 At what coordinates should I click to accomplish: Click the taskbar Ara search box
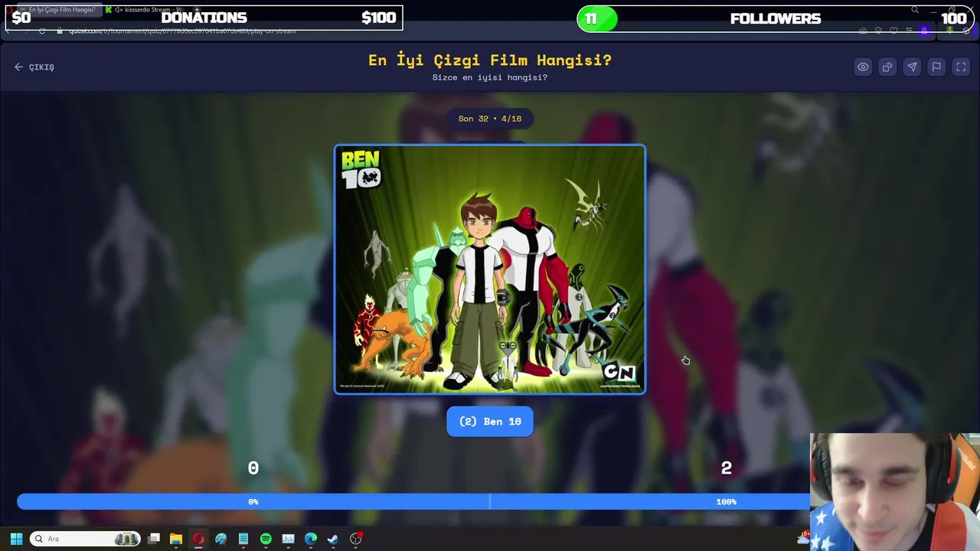point(85,539)
